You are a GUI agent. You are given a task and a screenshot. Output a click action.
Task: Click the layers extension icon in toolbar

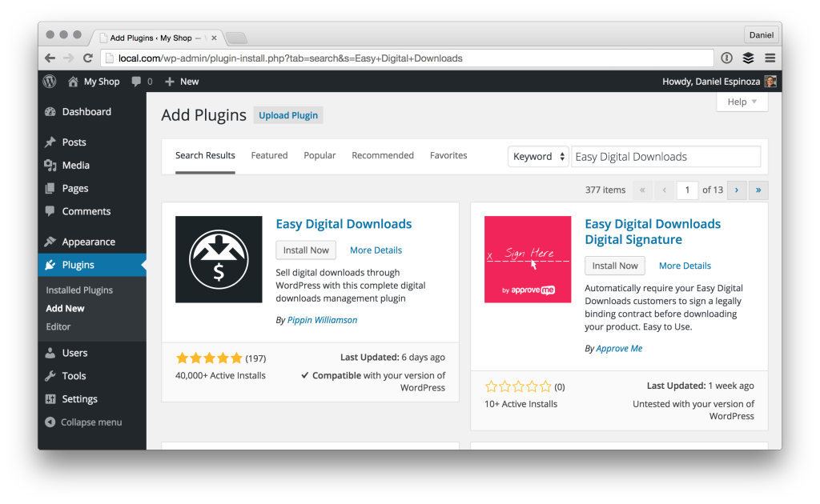click(x=749, y=58)
